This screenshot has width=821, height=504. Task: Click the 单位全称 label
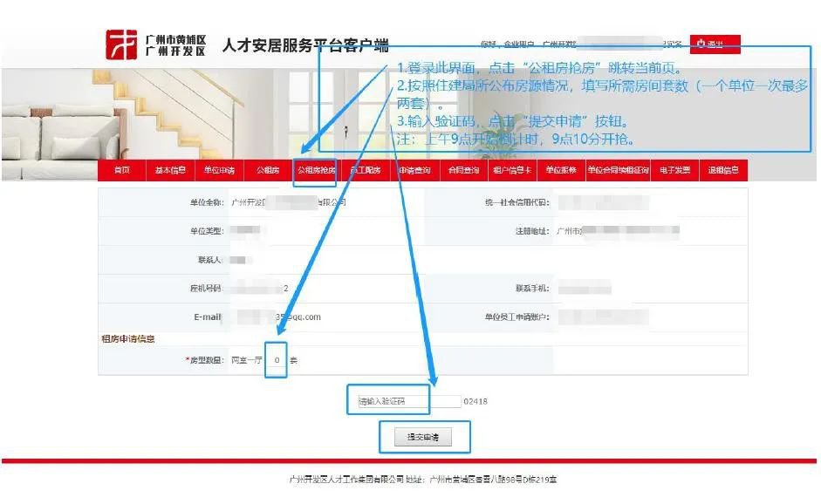pyautogui.click(x=207, y=202)
